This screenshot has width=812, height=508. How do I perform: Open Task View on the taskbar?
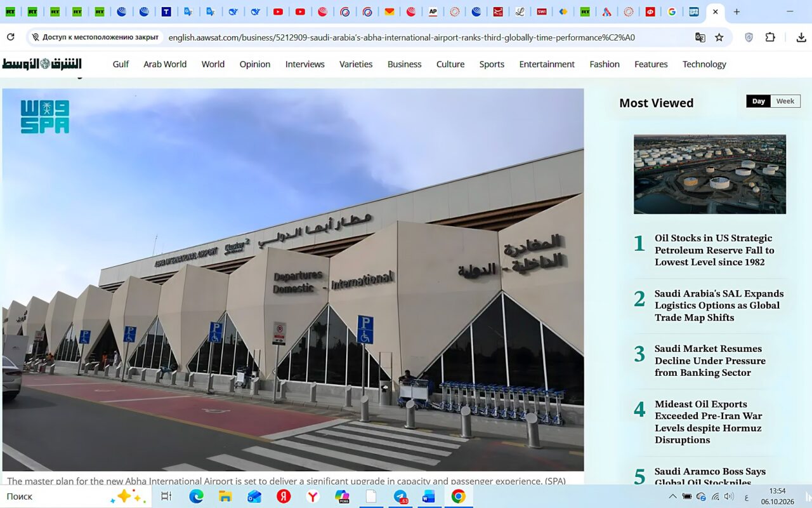(166, 497)
